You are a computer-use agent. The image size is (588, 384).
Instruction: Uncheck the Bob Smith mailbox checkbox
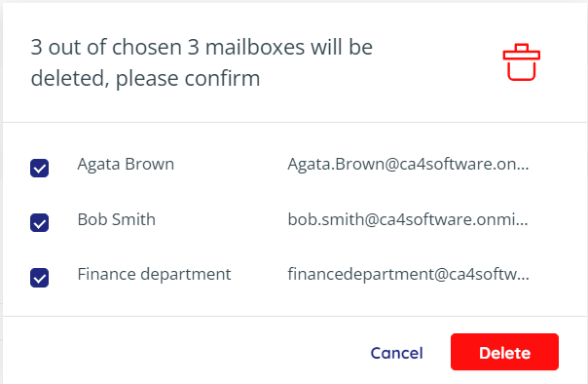39,222
